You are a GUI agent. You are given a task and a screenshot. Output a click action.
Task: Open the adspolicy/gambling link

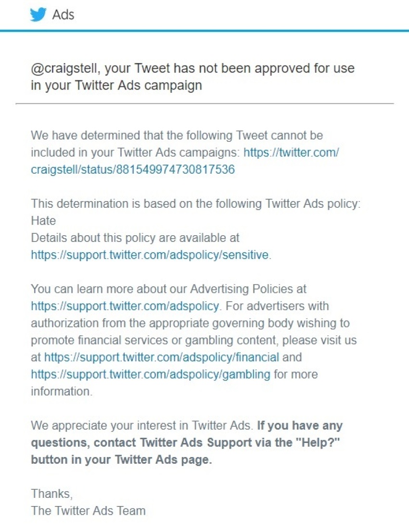pyautogui.click(x=150, y=374)
